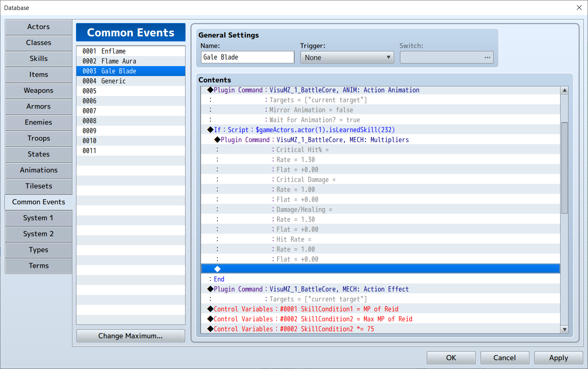Image resolution: width=588 pixels, height=369 pixels.
Task: Click the Cancel button
Action: tap(505, 358)
